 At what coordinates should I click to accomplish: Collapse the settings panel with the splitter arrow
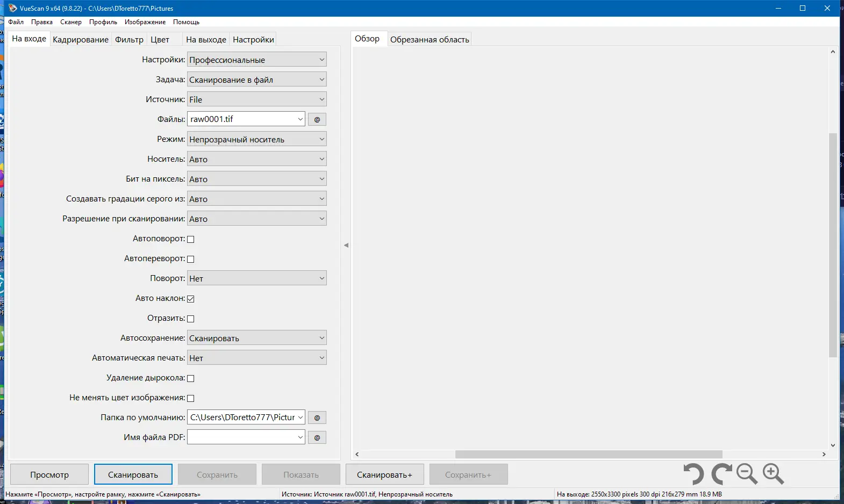[346, 245]
